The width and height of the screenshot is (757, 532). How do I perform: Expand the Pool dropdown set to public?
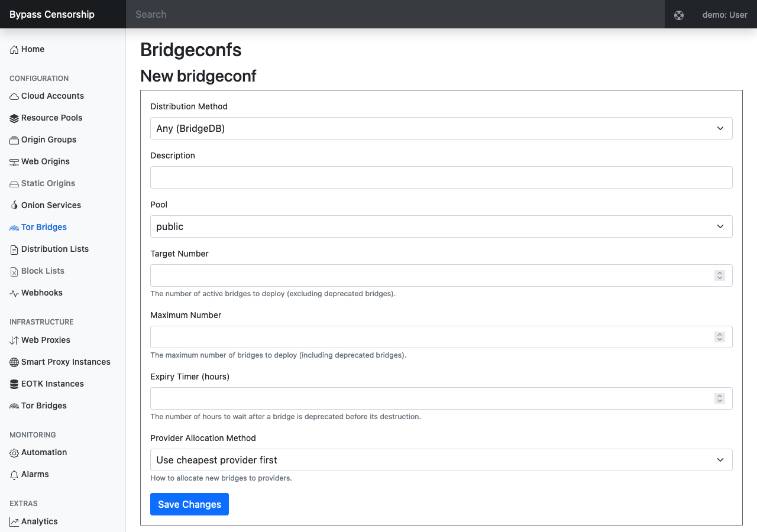(x=441, y=226)
